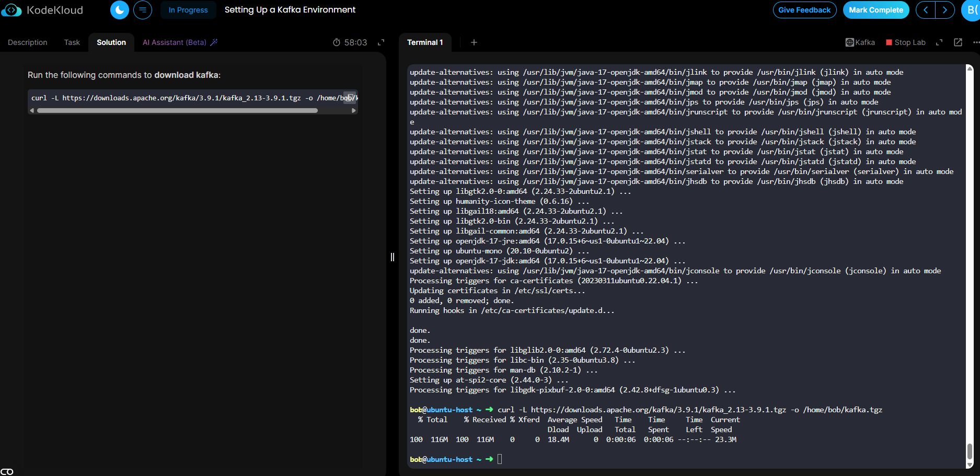Switch to the Task tab

tap(72, 42)
